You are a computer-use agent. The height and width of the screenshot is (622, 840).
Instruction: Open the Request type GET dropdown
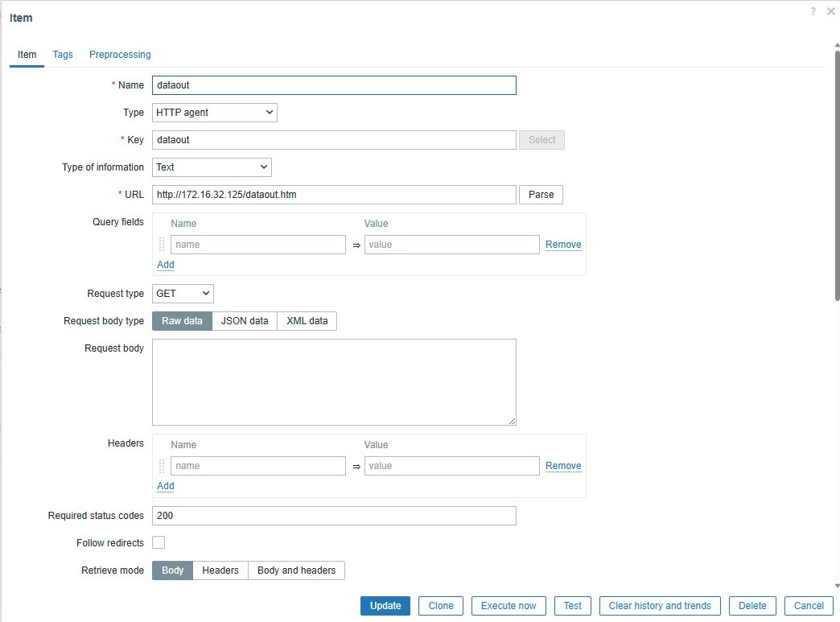click(x=183, y=293)
